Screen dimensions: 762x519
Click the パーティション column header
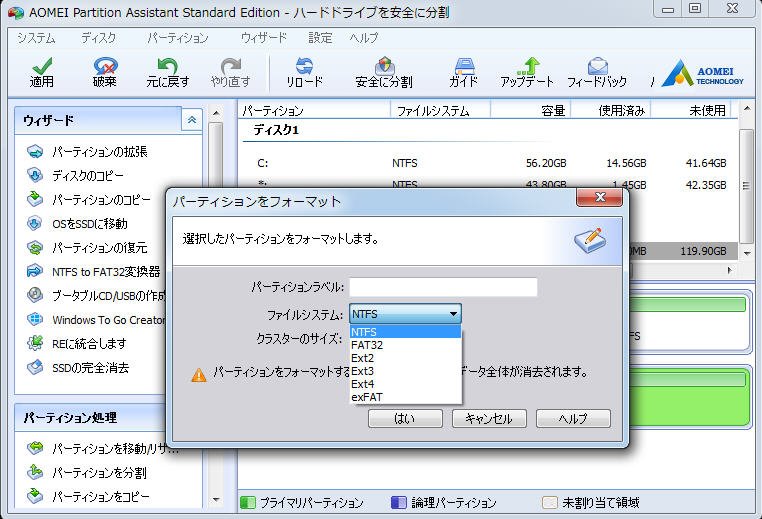click(315, 110)
